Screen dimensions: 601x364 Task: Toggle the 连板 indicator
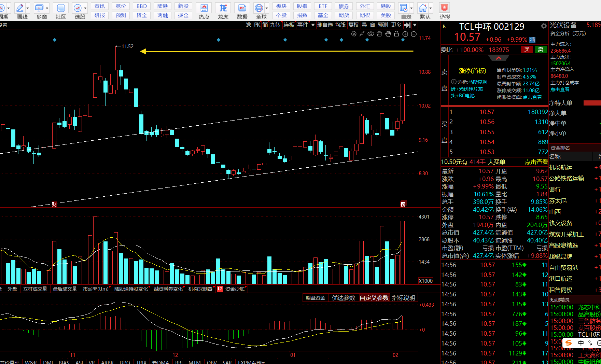[x=289, y=25]
